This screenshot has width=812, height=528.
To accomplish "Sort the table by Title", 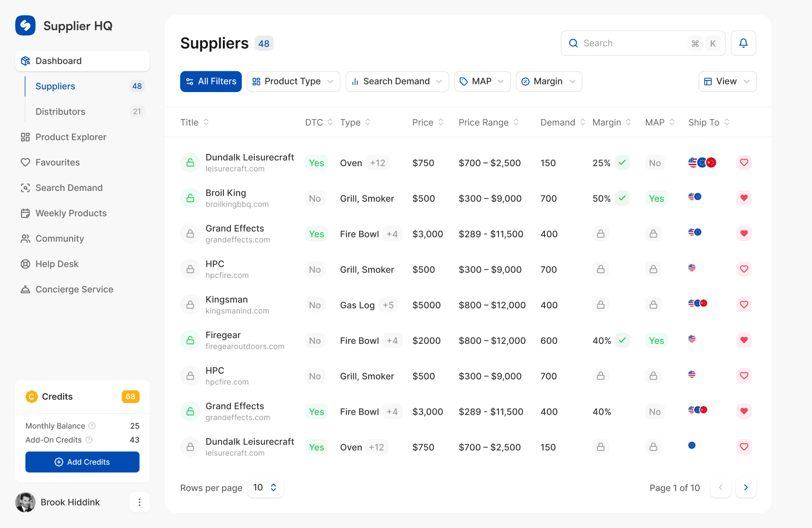I will (194, 122).
